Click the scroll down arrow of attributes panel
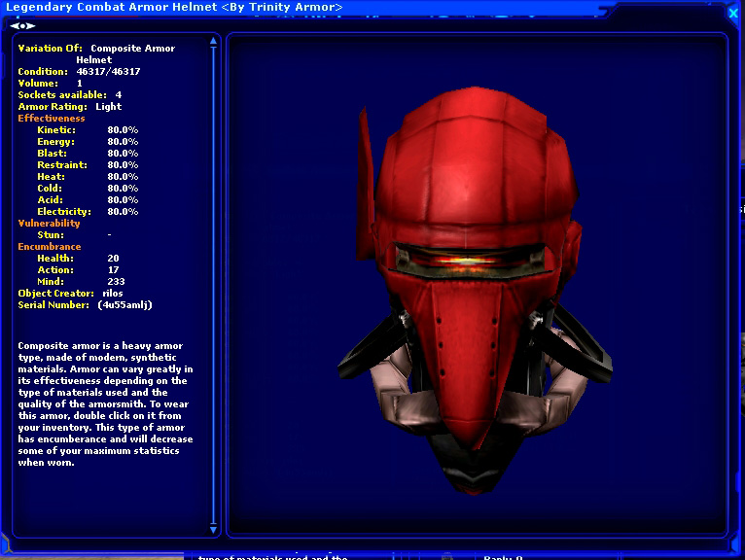 (213, 530)
